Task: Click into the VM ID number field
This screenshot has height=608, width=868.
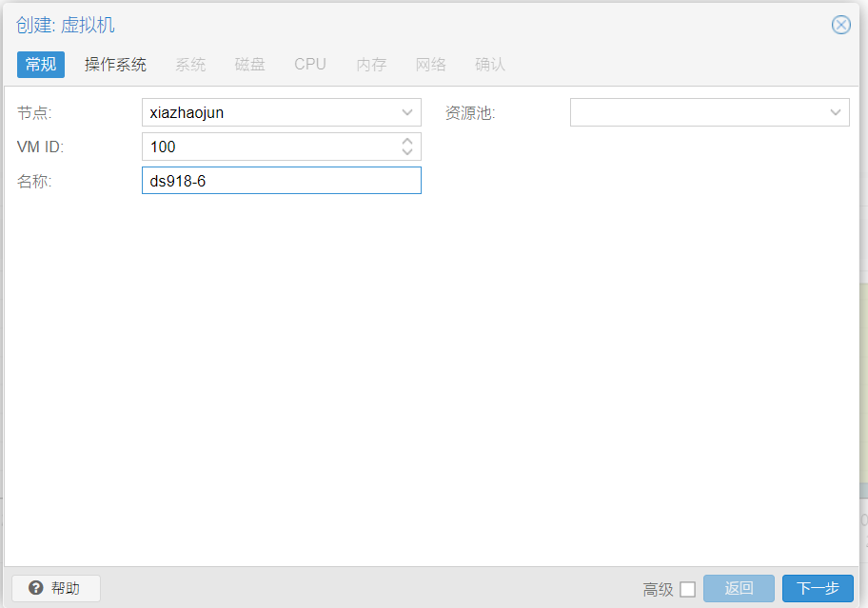Action: point(266,147)
